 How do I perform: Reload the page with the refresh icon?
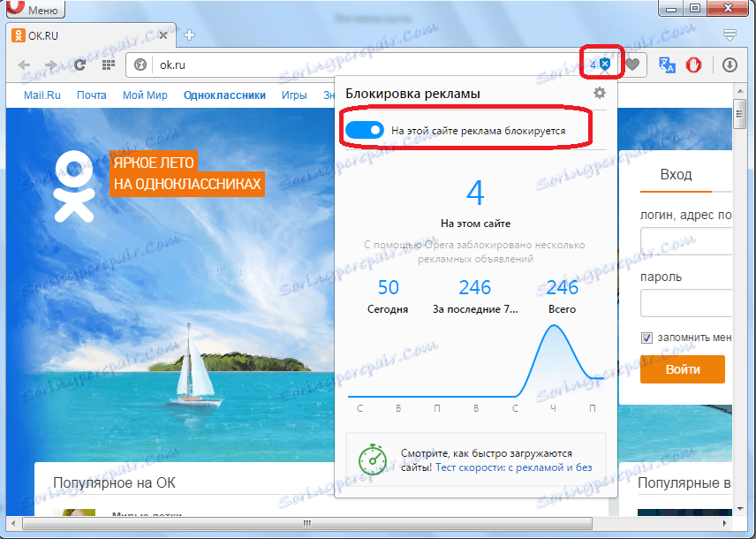(x=79, y=65)
